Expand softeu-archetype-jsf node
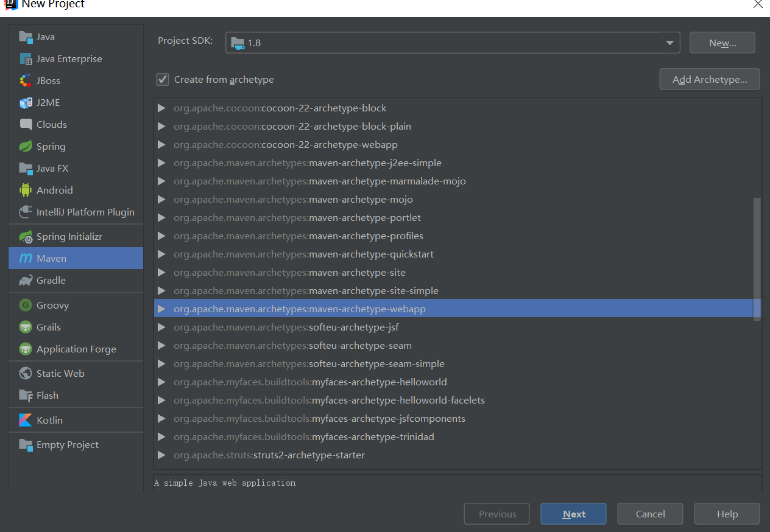This screenshot has width=770, height=532. [x=161, y=327]
